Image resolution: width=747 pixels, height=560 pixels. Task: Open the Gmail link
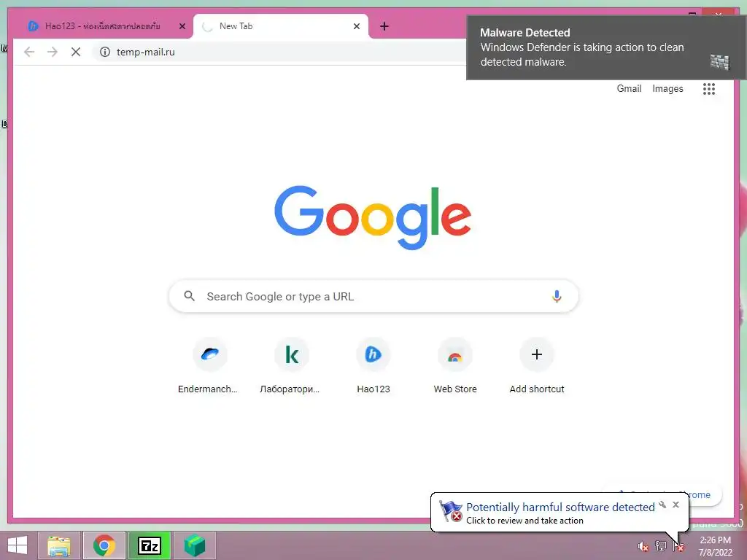tap(629, 88)
